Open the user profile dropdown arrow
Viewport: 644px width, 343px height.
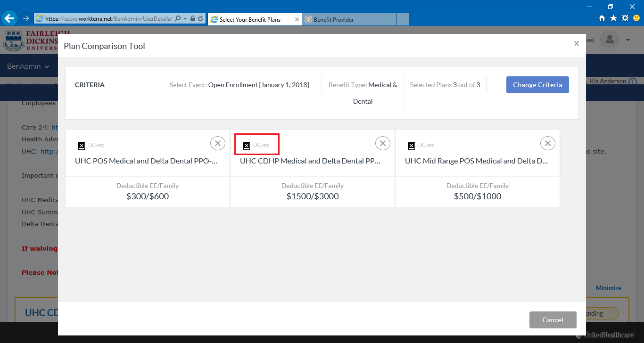[x=628, y=40]
